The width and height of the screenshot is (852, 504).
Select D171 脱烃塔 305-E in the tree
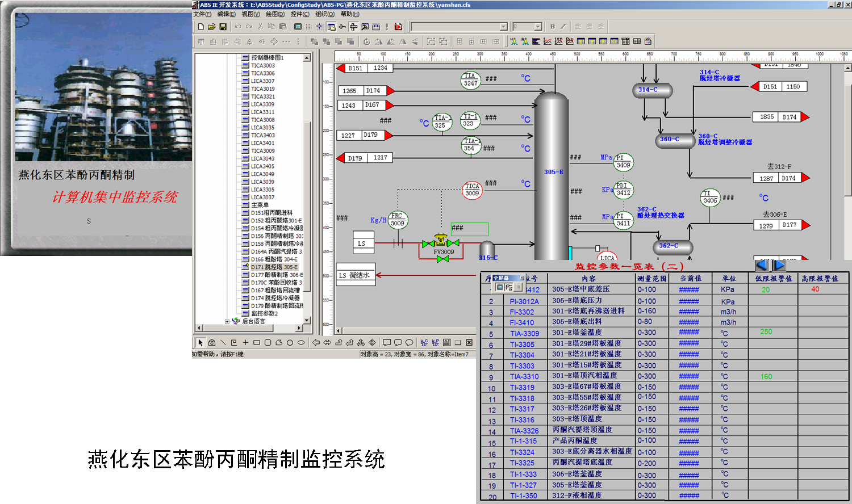pyautogui.click(x=274, y=267)
